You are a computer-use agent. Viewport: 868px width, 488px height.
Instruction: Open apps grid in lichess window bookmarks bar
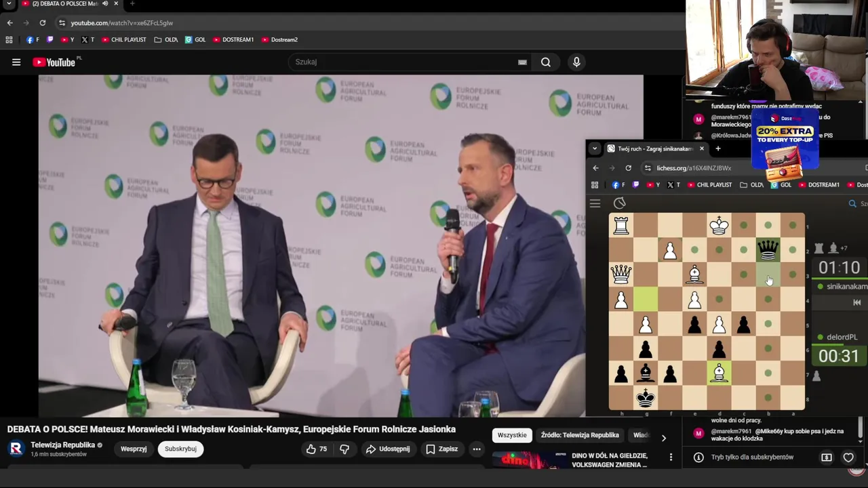(x=595, y=185)
